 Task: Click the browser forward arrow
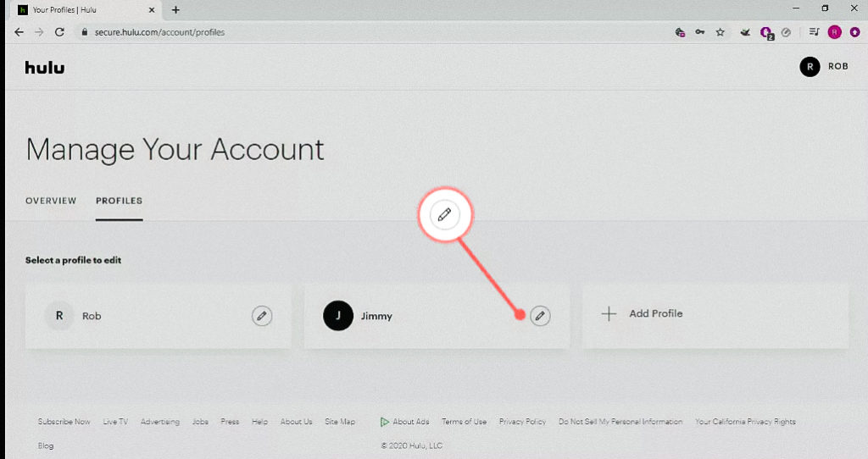tap(39, 32)
